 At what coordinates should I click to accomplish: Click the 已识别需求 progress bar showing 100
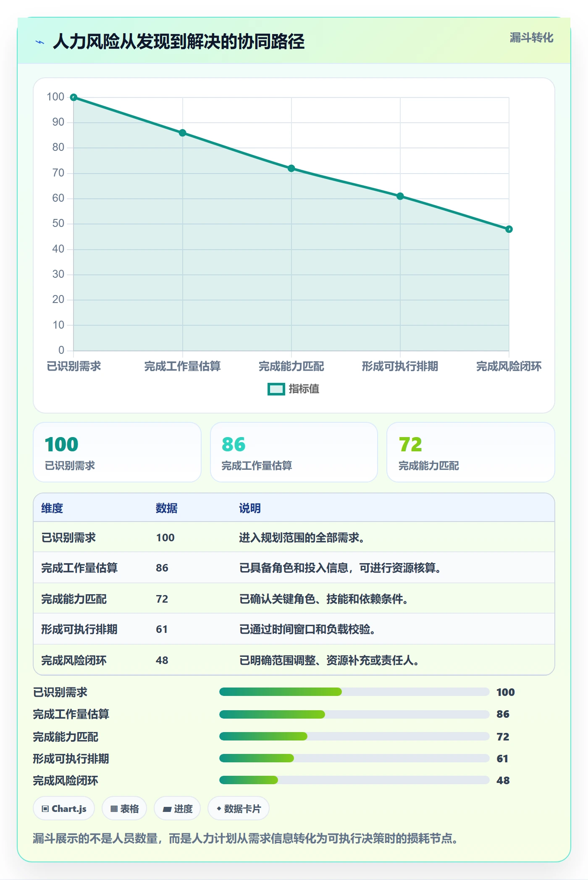(x=354, y=692)
